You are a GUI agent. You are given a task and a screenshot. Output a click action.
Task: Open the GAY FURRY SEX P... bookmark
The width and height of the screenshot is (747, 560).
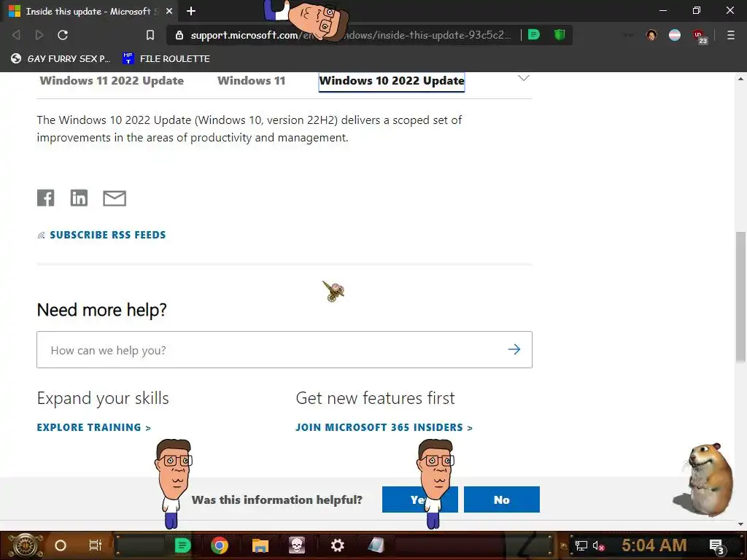[x=61, y=58]
